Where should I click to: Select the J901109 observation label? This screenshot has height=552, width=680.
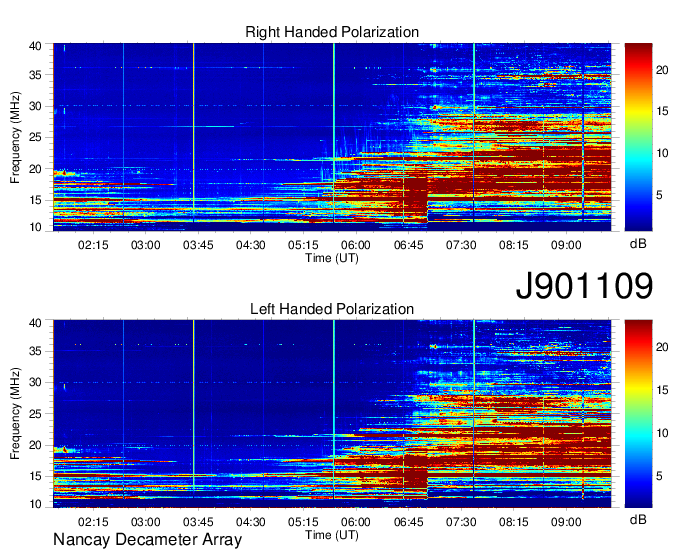pyautogui.click(x=584, y=286)
